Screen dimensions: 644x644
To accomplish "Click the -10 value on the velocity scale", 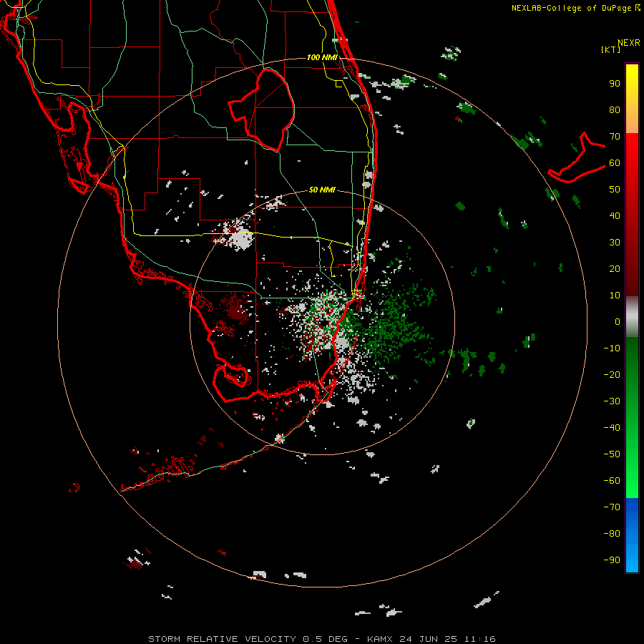I will coord(612,348).
